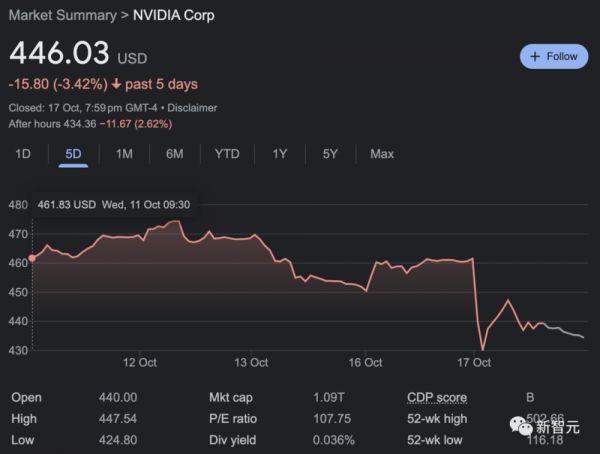The width and height of the screenshot is (600, 454).
Task: Open the 1Y range tab
Action: pos(280,154)
